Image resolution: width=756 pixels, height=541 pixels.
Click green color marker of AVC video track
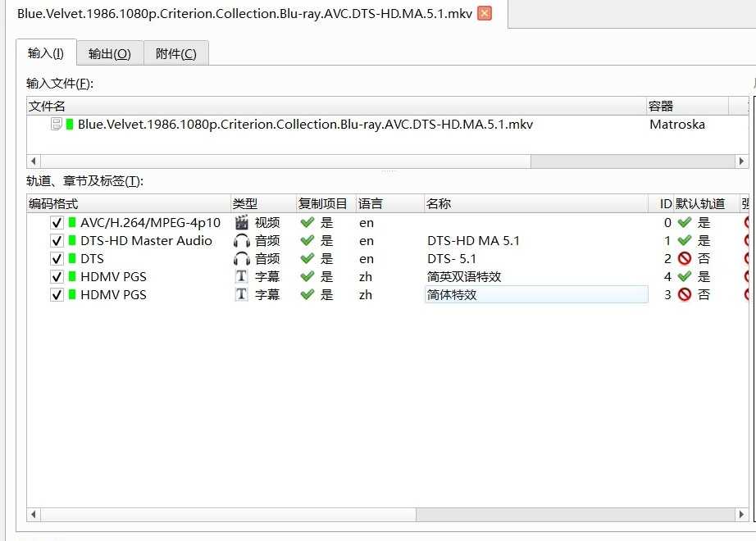click(72, 222)
